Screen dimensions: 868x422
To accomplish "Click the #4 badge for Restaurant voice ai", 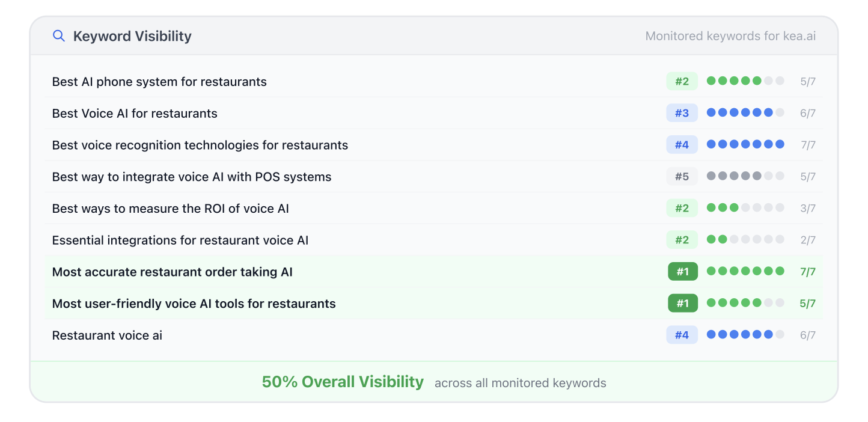I will tap(682, 335).
